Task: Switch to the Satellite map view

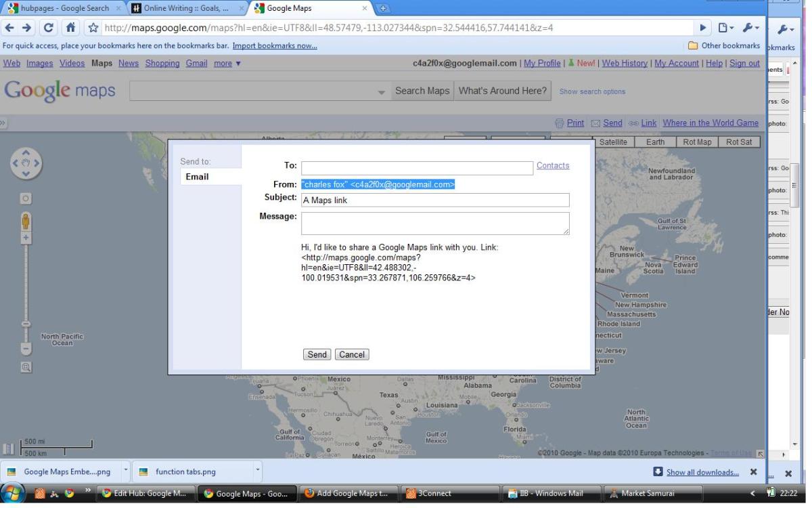Action: [613, 142]
